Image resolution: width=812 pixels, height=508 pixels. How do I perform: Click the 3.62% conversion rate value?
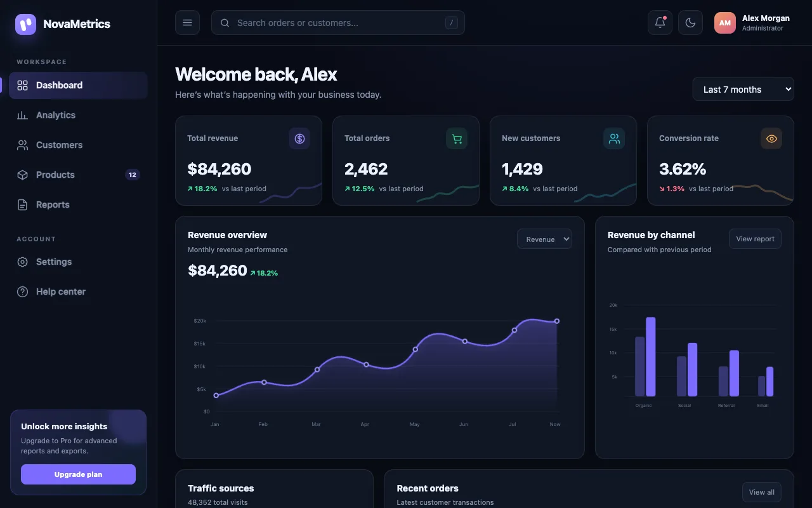[x=683, y=169]
